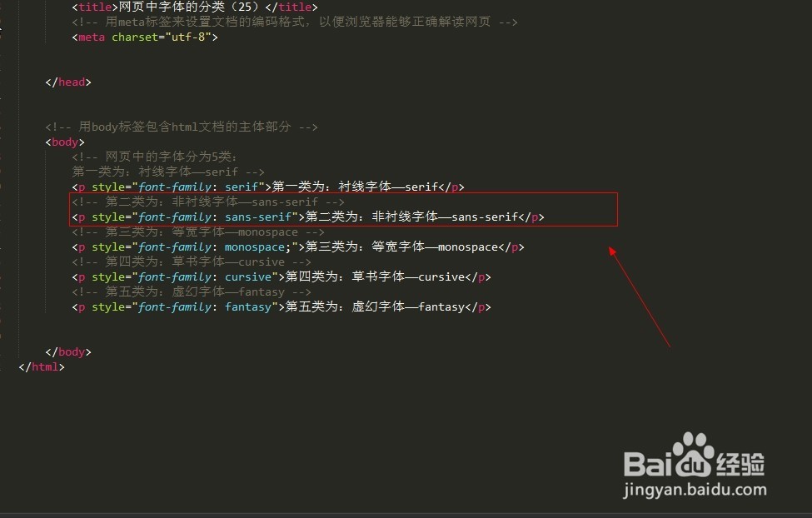This screenshot has height=518, width=812.
Task: Click the comment 第三类为：等宽字体—monospace
Action: pyautogui.click(x=198, y=232)
